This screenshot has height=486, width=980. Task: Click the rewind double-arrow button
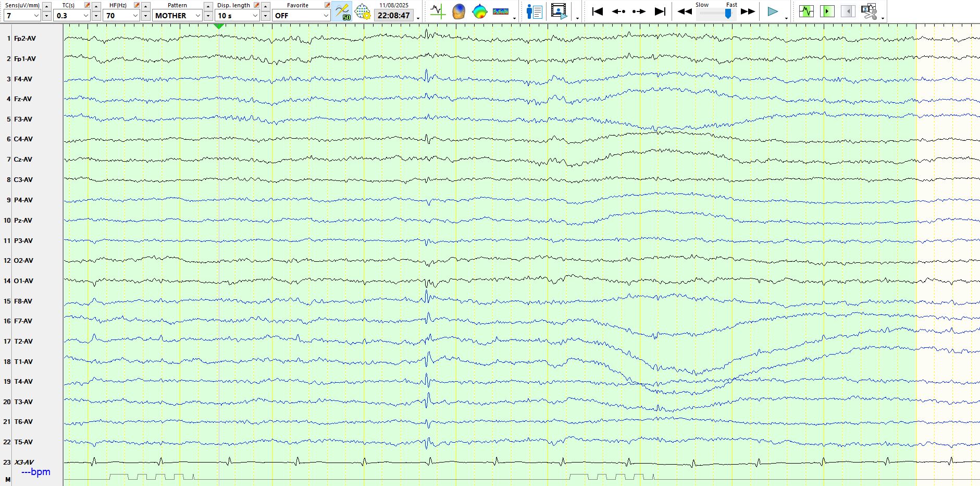point(685,11)
